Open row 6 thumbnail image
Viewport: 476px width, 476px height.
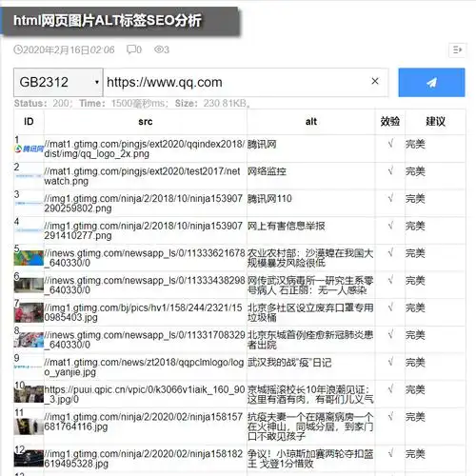(29, 286)
